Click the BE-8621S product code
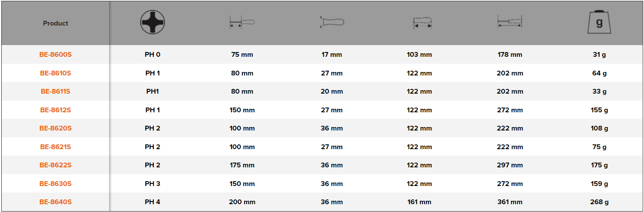Viewport: 644px width, 212px height. click(55, 147)
